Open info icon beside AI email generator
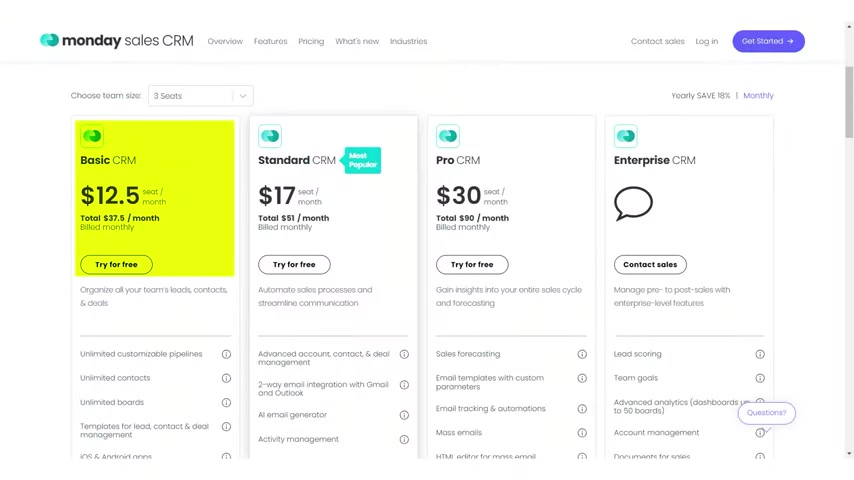Image resolution: width=854 pixels, height=480 pixels. click(404, 415)
